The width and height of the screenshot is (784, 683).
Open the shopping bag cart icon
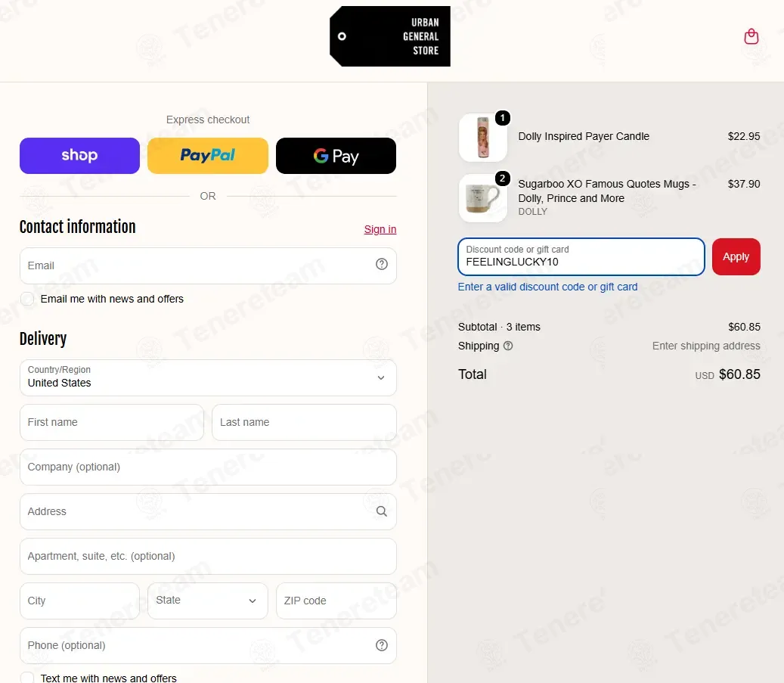751,36
